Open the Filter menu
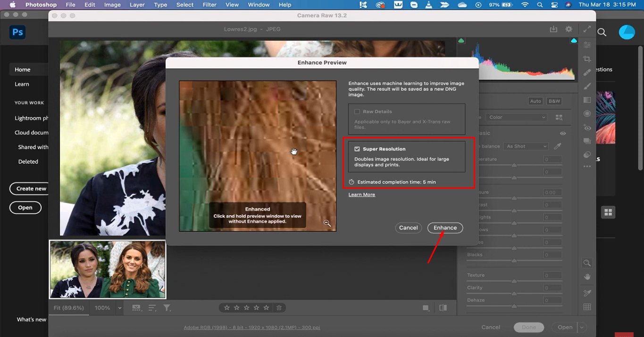644x337 pixels. (209, 5)
